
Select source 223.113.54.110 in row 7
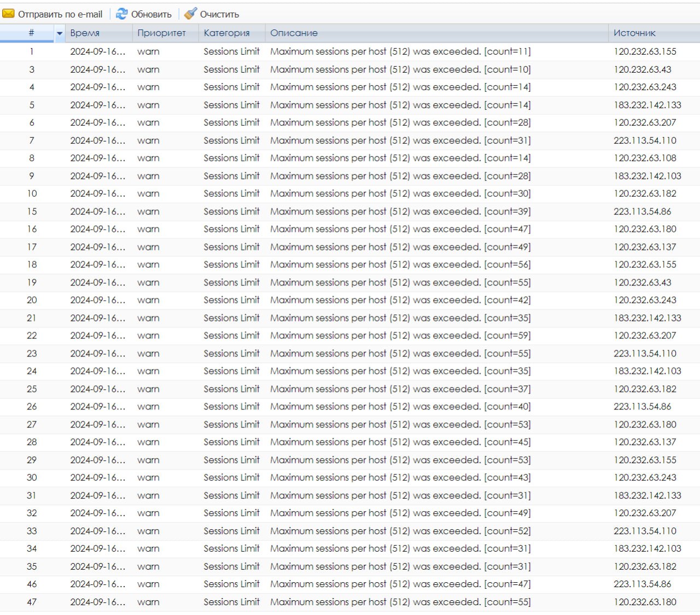[x=645, y=140]
